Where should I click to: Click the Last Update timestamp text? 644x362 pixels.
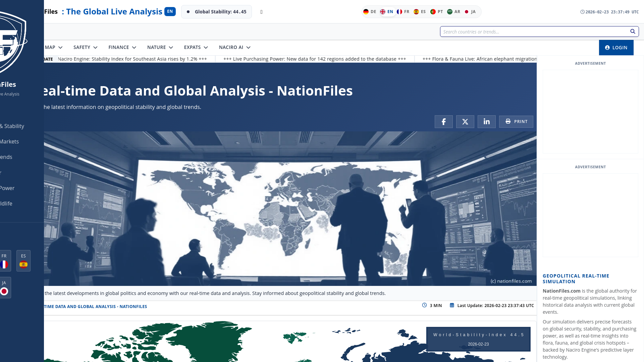(495, 306)
